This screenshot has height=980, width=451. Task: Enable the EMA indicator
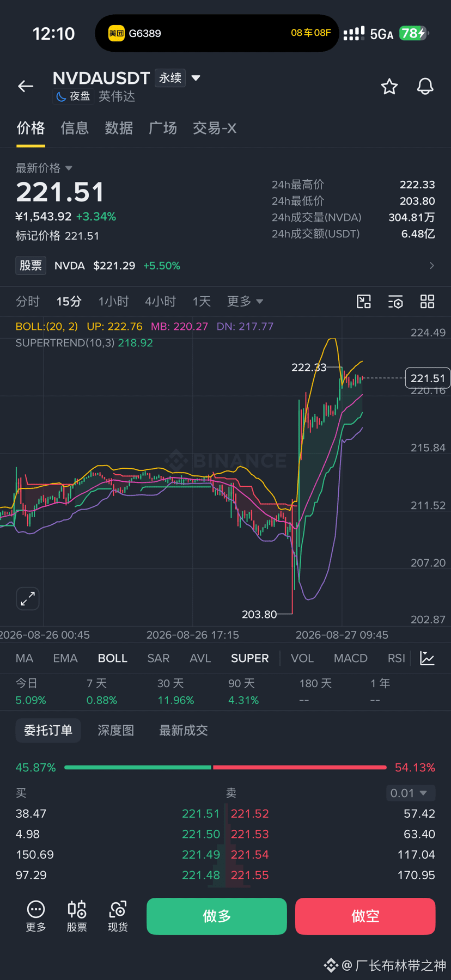tap(65, 658)
